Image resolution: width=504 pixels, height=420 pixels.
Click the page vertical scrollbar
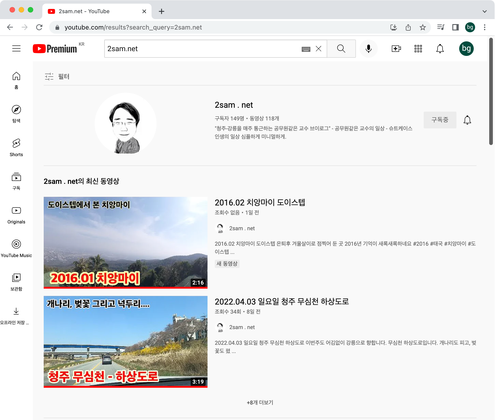coord(491,91)
